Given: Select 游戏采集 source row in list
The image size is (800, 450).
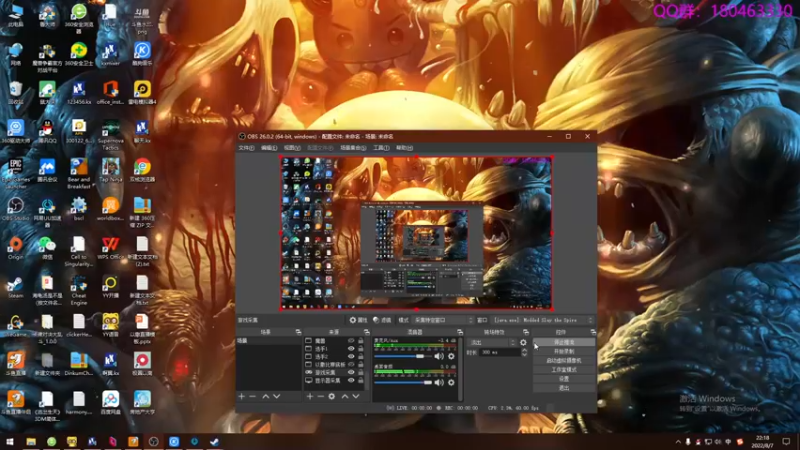Looking at the screenshot, I should pyautogui.click(x=334, y=372).
